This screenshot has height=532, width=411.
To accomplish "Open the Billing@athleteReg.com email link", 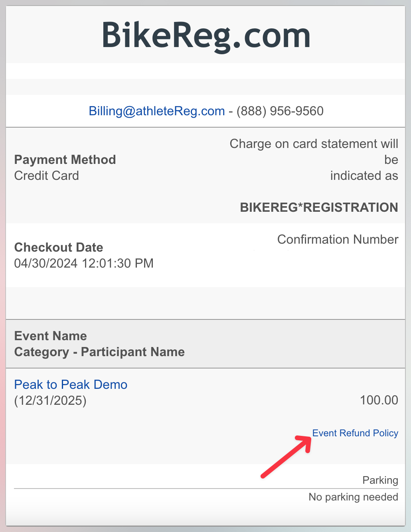I will (157, 111).
